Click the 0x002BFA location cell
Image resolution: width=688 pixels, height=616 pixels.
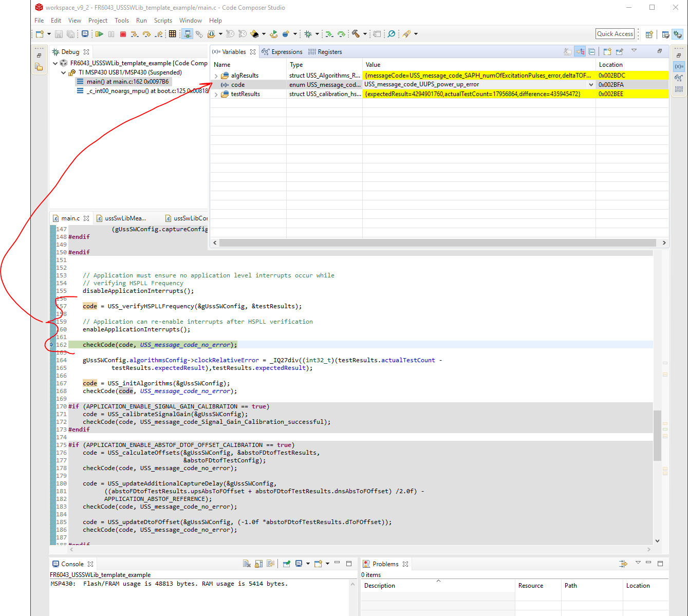pos(632,85)
